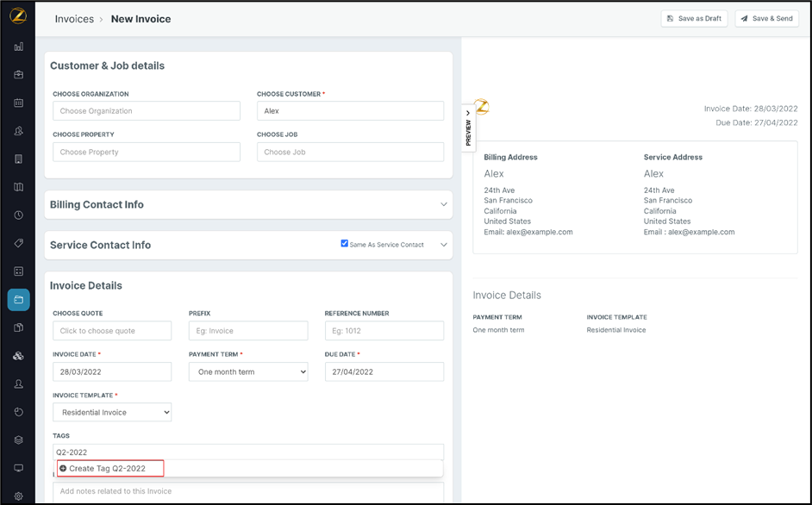This screenshot has height=505, width=812.
Task: Open the briefcase jobs sidebar icon
Action: tap(18, 75)
